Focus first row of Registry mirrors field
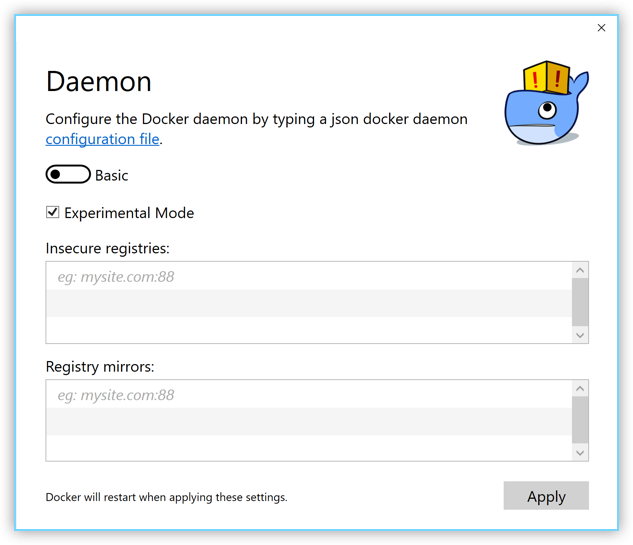 click(x=308, y=395)
